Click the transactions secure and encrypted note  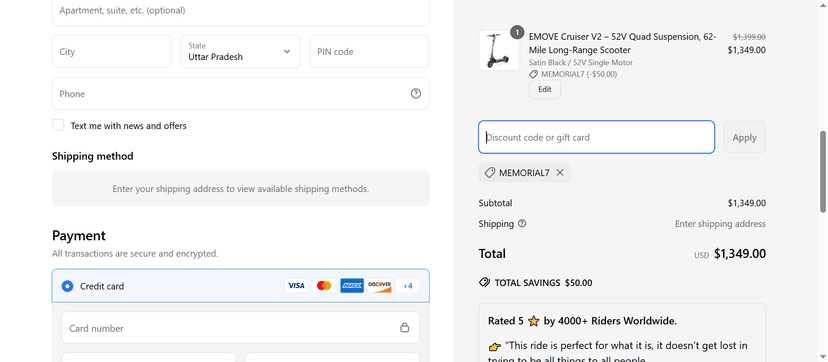[135, 254]
